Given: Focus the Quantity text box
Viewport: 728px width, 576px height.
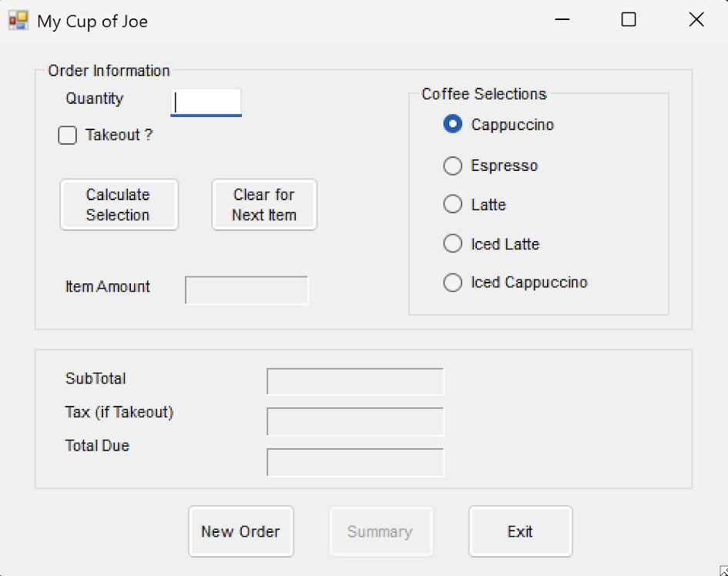Looking at the screenshot, I should [206, 102].
